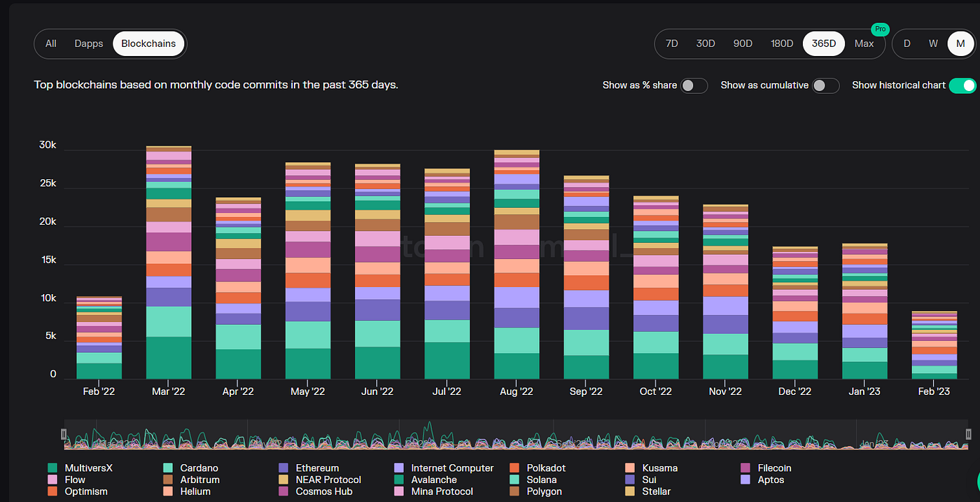The image size is (980, 502).
Task: Click the Feb '22 stacked bar
Action: click(99, 337)
